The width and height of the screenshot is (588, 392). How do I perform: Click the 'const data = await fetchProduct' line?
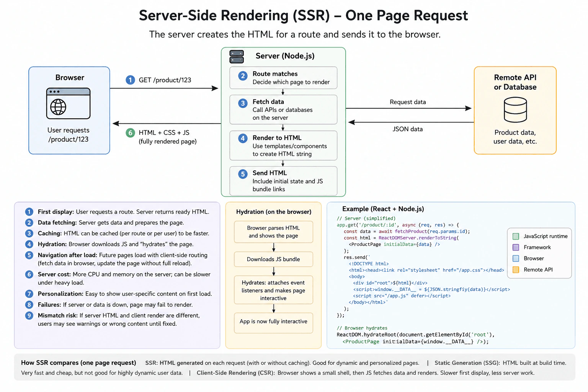407,231
